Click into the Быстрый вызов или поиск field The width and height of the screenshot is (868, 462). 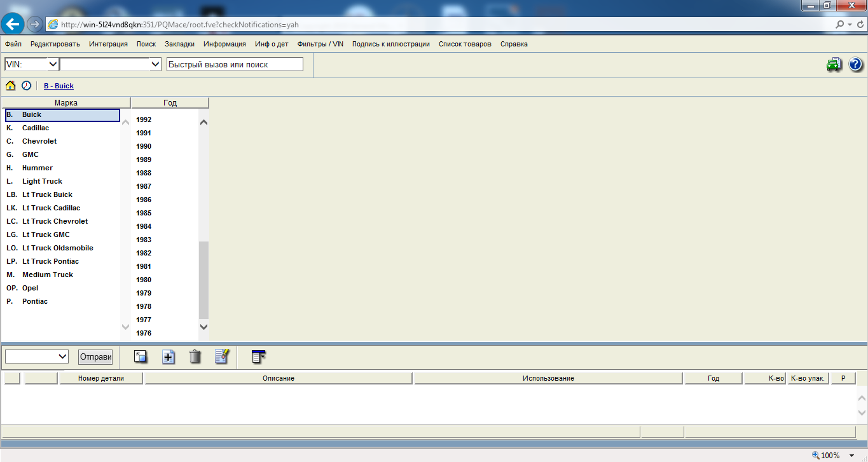[235, 64]
